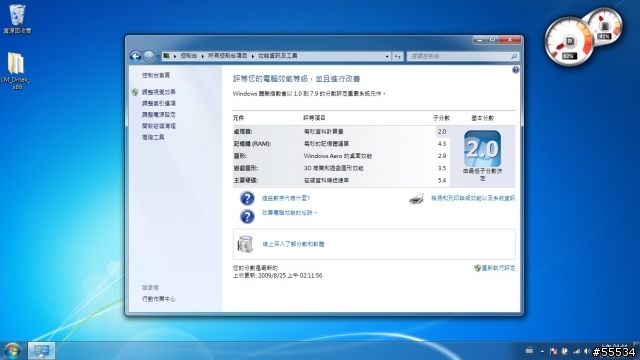Open the 線上深入了解分數和軟體 link

[293, 244]
